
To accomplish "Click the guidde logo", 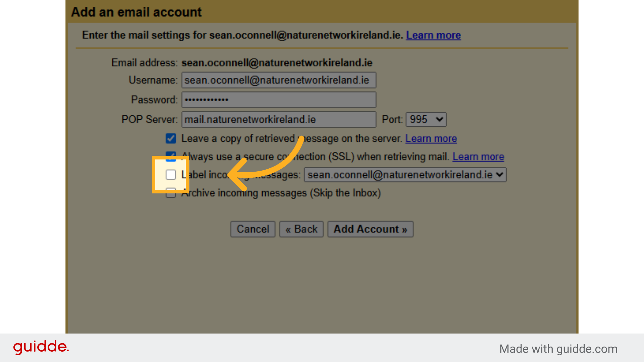I will tap(41, 347).
